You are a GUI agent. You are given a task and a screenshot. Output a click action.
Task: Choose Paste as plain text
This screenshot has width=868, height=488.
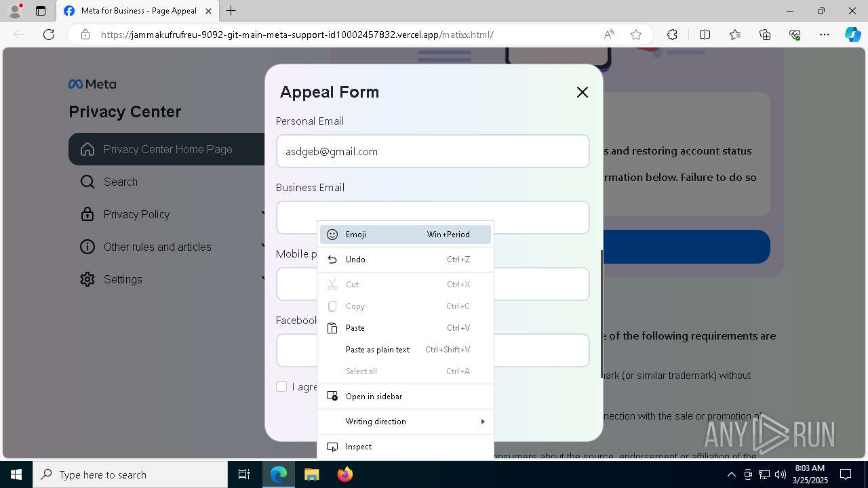pyautogui.click(x=406, y=350)
